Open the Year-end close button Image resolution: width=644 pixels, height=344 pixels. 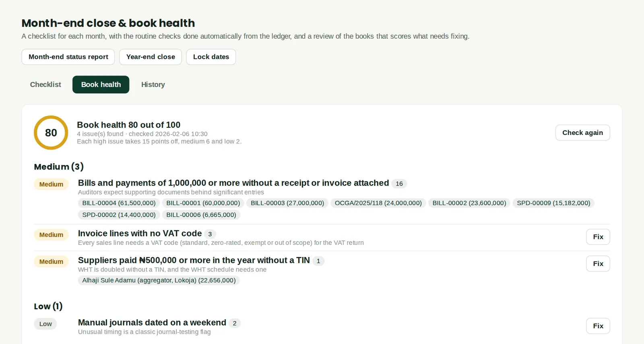(x=151, y=57)
